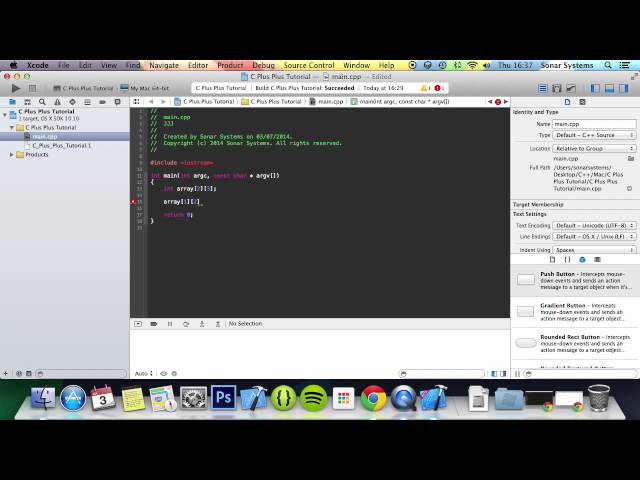Toggle the Debug area visibility
The height and width of the screenshot is (480, 640).
pos(609,88)
